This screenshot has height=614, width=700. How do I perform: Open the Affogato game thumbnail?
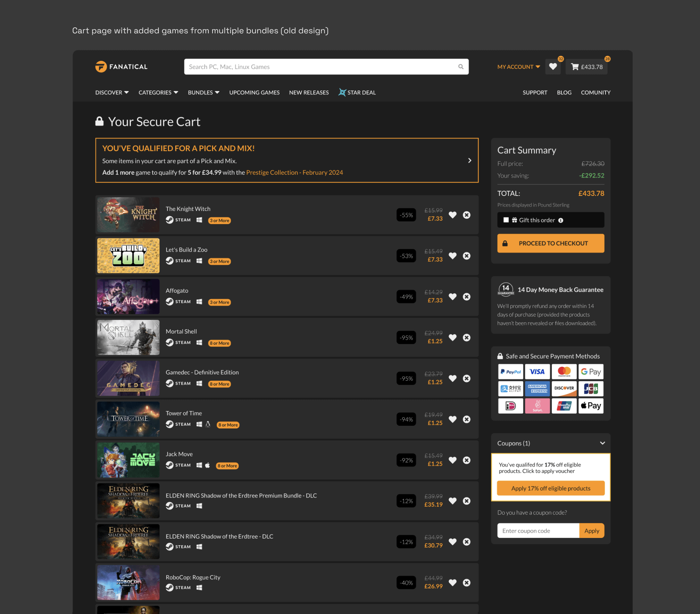[128, 297]
